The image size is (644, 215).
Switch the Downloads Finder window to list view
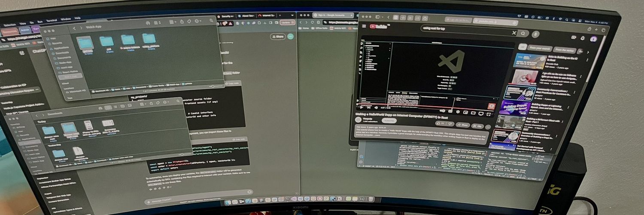point(115,107)
